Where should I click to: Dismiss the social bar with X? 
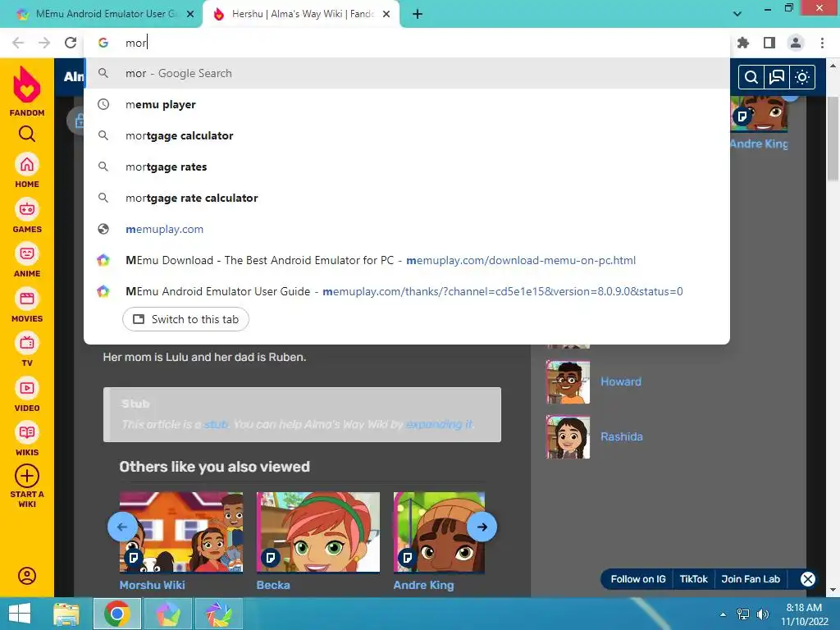pyautogui.click(x=808, y=579)
